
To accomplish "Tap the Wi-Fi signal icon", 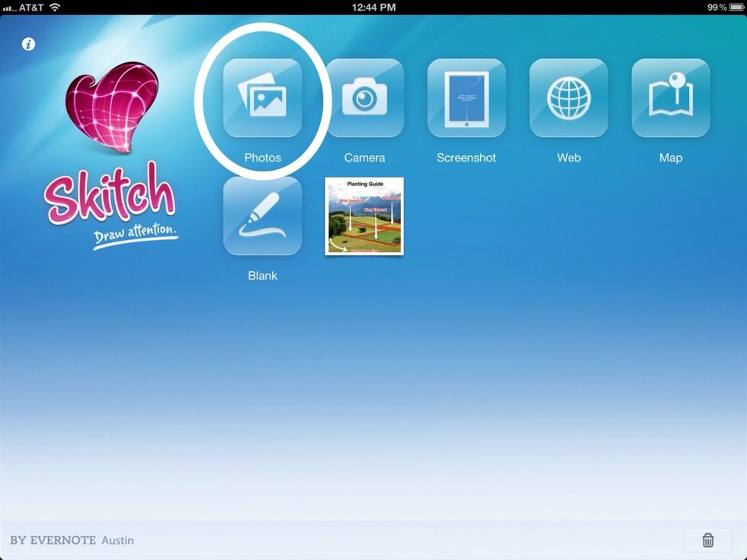I will pyautogui.click(x=55, y=7).
